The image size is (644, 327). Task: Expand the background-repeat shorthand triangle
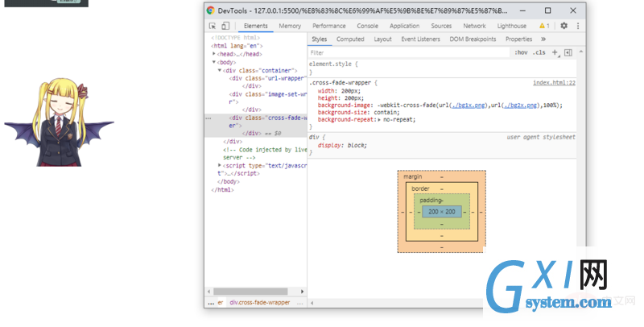pos(379,119)
